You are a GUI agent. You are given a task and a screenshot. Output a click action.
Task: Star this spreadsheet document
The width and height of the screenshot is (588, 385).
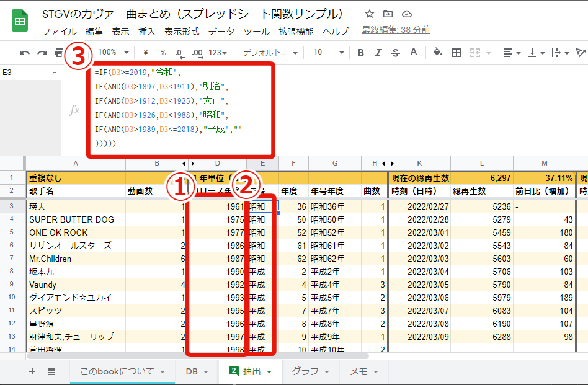[370, 14]
